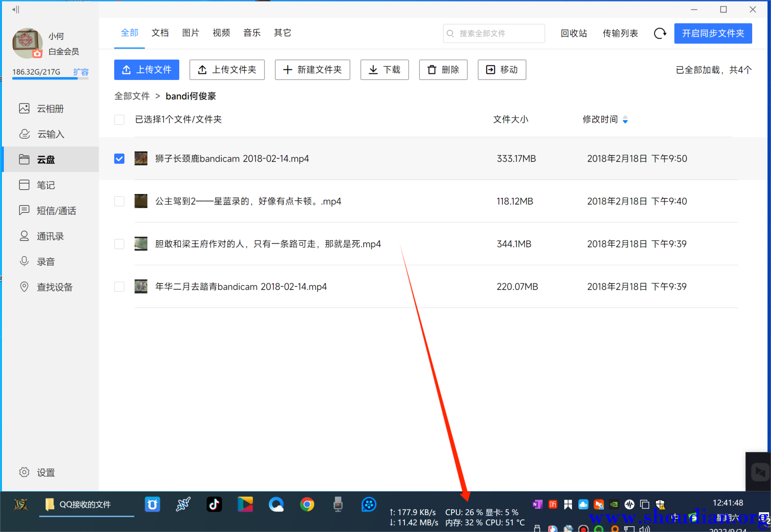Click the blue cloud tray icon

click(x=583, y=504)
